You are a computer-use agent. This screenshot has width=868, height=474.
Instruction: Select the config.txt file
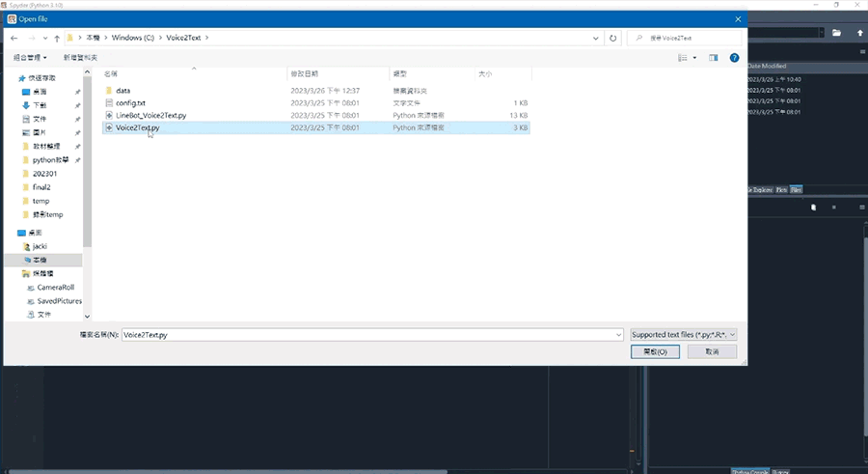pyautogui.click(x=130, y=102)
